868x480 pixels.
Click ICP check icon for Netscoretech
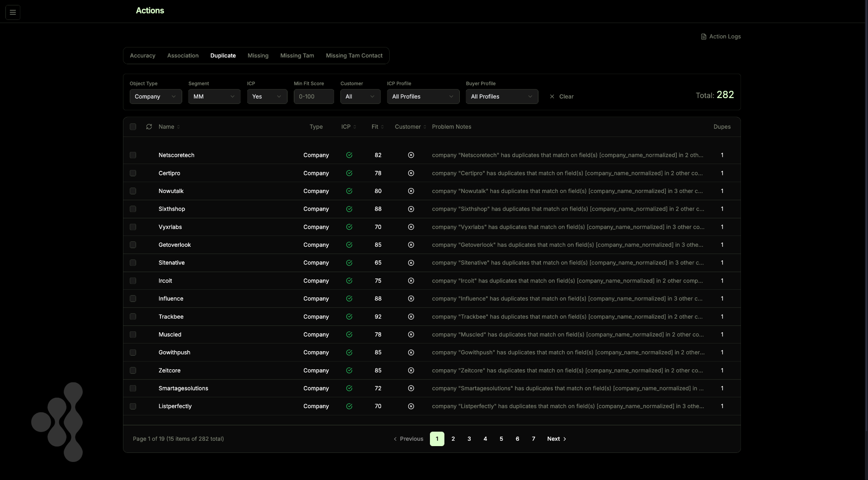[349, 155]
